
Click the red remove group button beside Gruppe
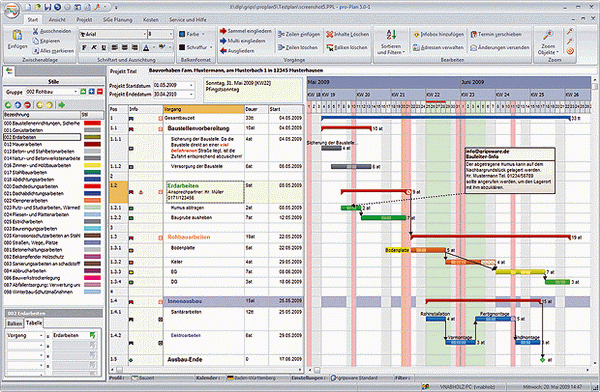coord(100,91)
